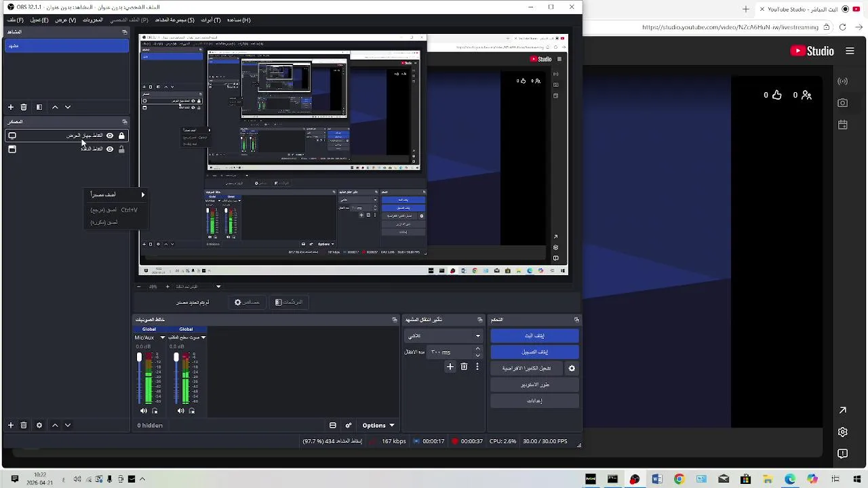Stop recording with second blue button
This screenshot has width=868, height=488.
coord(534,352)
